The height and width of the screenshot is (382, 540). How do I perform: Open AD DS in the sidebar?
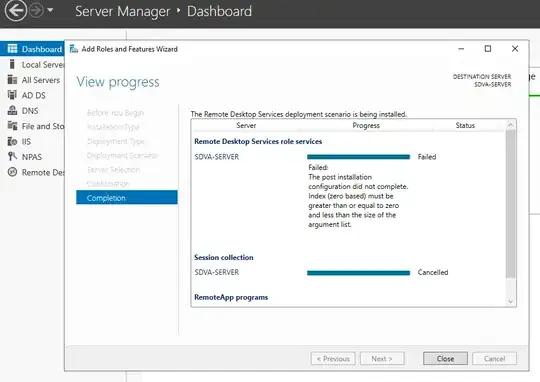34,95
